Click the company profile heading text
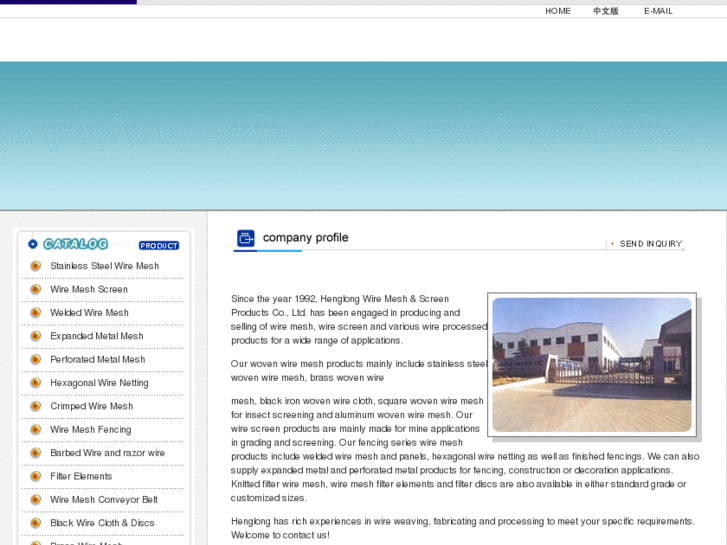This screenshot has width=727, height=545. click(x=306, y=237)
